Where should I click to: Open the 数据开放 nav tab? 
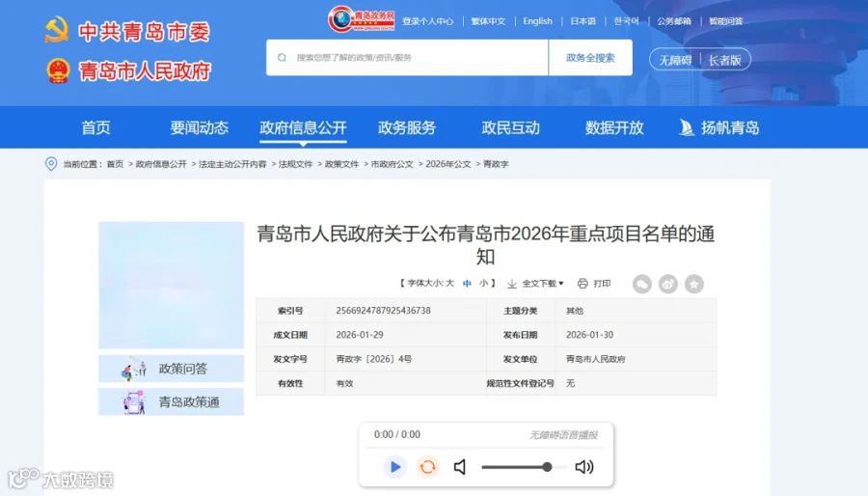(x=614, y=128)
